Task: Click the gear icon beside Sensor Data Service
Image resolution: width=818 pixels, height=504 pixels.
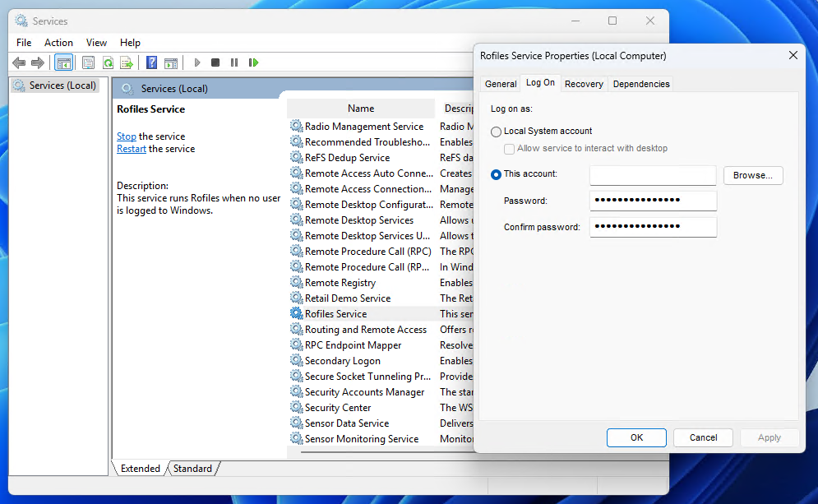Action: (x=296, y=423)
